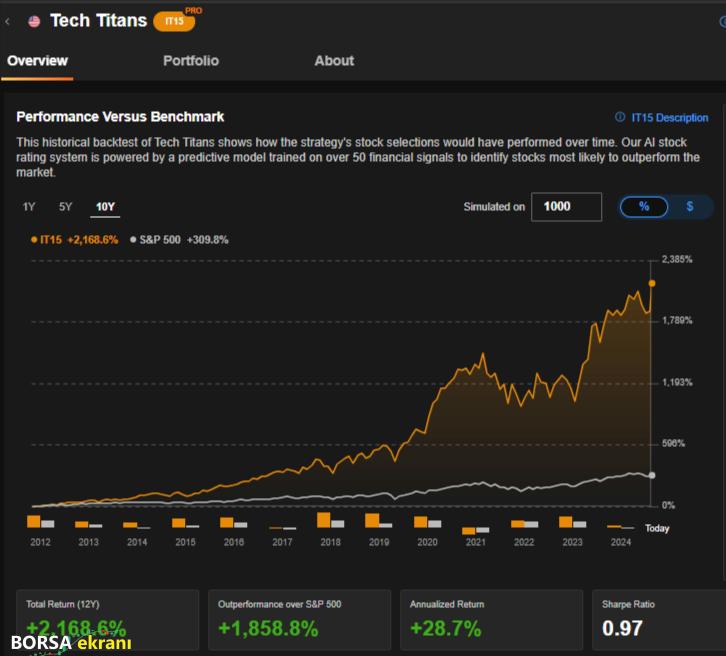Click the 2023 yearly return bars

click(x=572, y=522)
